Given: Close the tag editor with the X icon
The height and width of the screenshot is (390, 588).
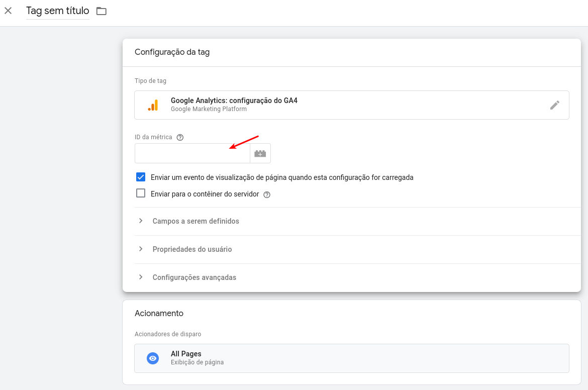Looking at the screenshot, I should (x=8, y=11).
